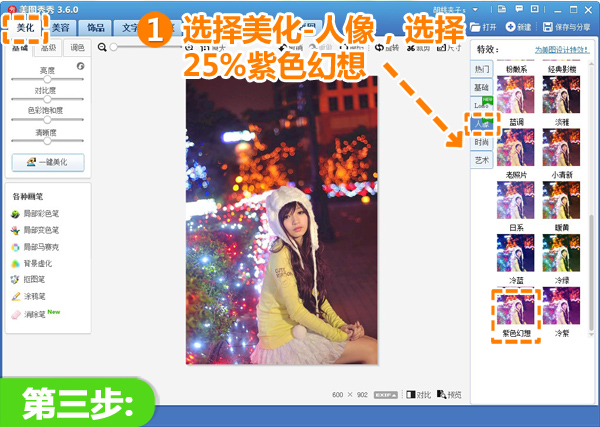Switch to the 人像 effects category
600x427 pixels.
click(x=483, y=123)
